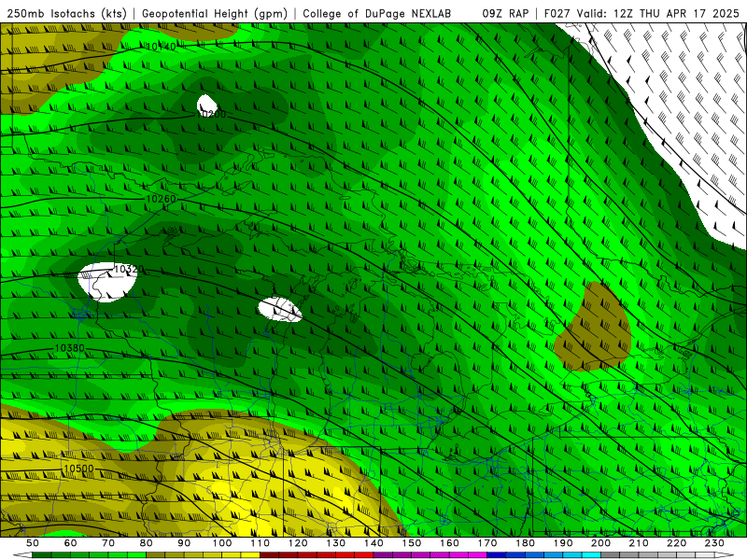Click the "09Z RAP" model run label
The width and height of the screenshot is (747, 560).
point(505,14)
